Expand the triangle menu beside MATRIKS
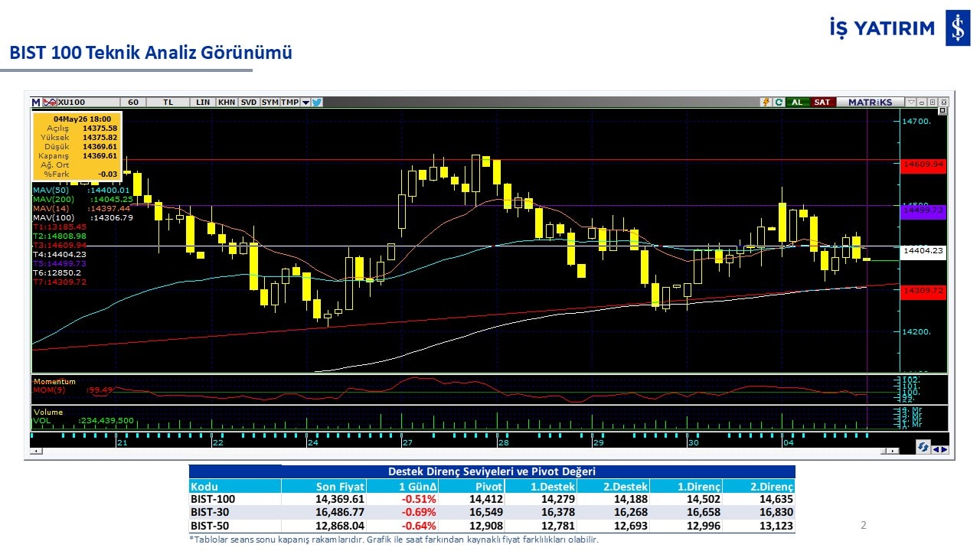The width and height of the screenshot is (980, 551). tap(912, 102)
